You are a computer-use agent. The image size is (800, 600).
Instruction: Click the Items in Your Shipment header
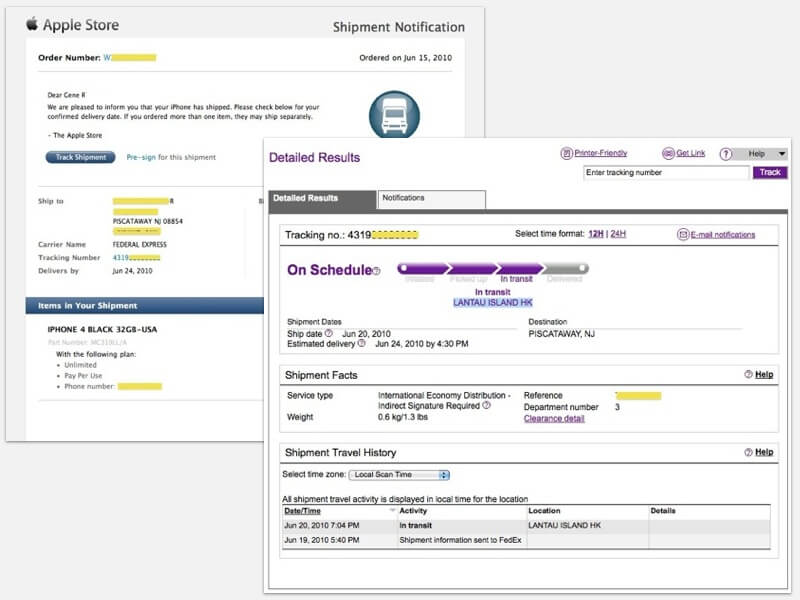click(87, 306)
